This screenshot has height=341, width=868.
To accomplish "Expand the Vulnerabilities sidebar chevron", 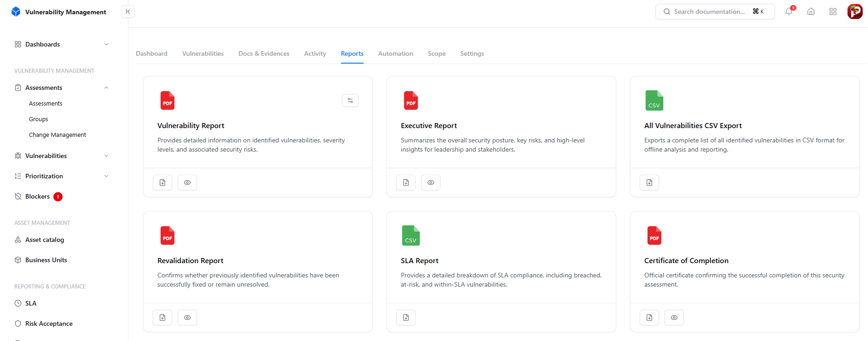I will tap(106, 156).
